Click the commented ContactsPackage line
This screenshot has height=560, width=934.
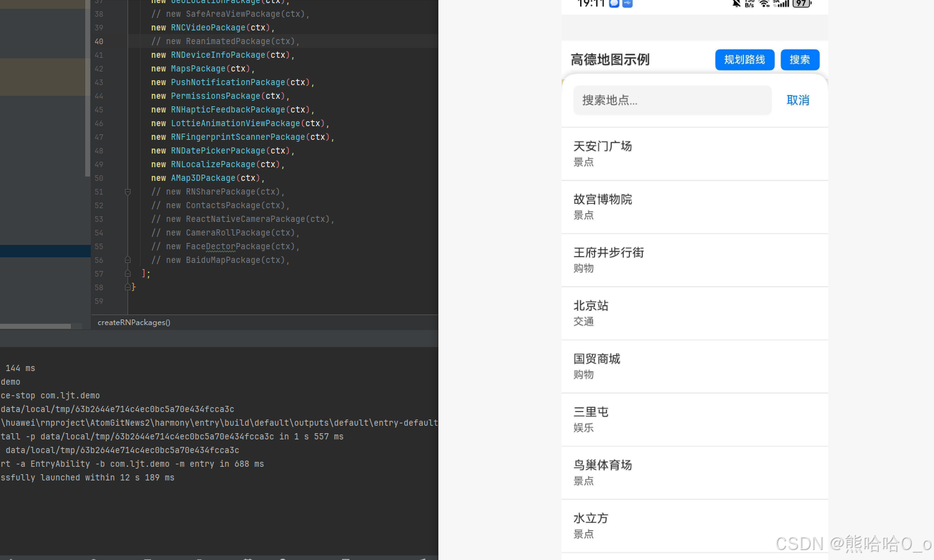pos(220,206)
